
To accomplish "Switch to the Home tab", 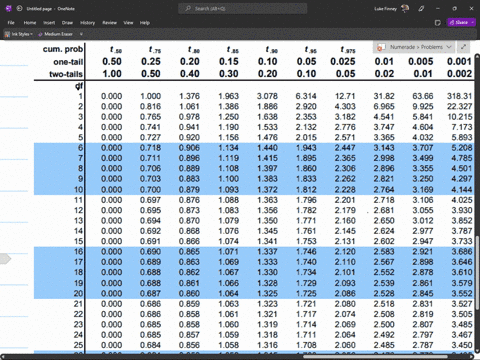I will click(30, 23).
